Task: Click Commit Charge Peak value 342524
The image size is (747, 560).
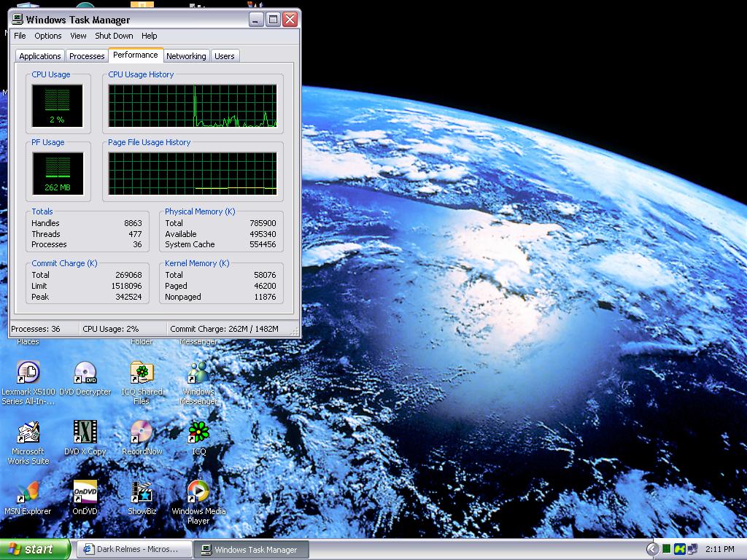Action: 128,297
